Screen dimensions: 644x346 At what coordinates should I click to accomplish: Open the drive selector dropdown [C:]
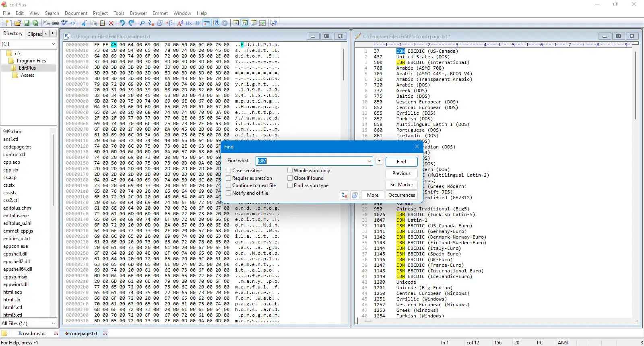point(53,43)
